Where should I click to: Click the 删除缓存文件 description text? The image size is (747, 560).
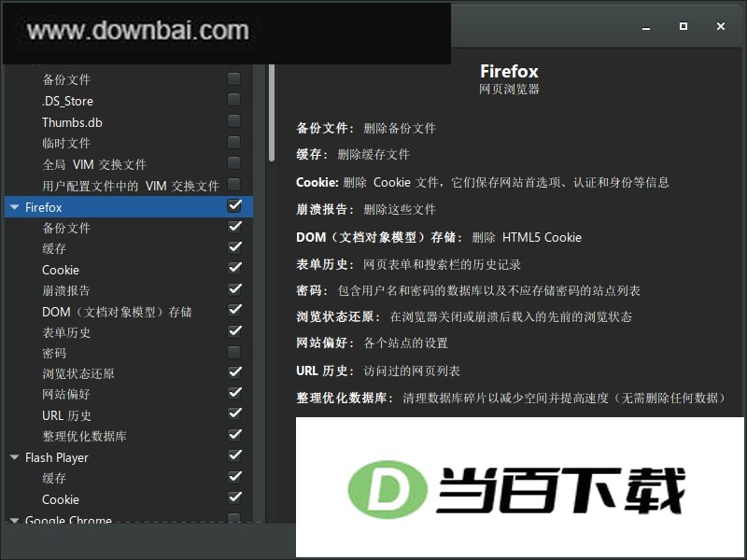click(373, 154)
